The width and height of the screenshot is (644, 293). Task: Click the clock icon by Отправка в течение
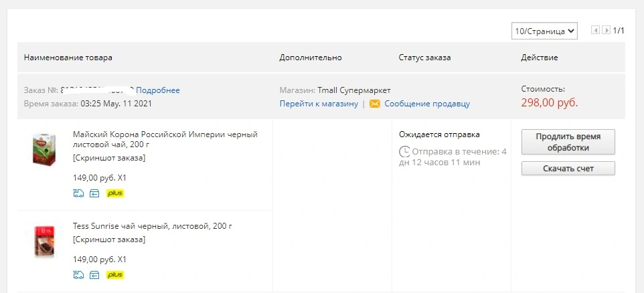[404, 151]
